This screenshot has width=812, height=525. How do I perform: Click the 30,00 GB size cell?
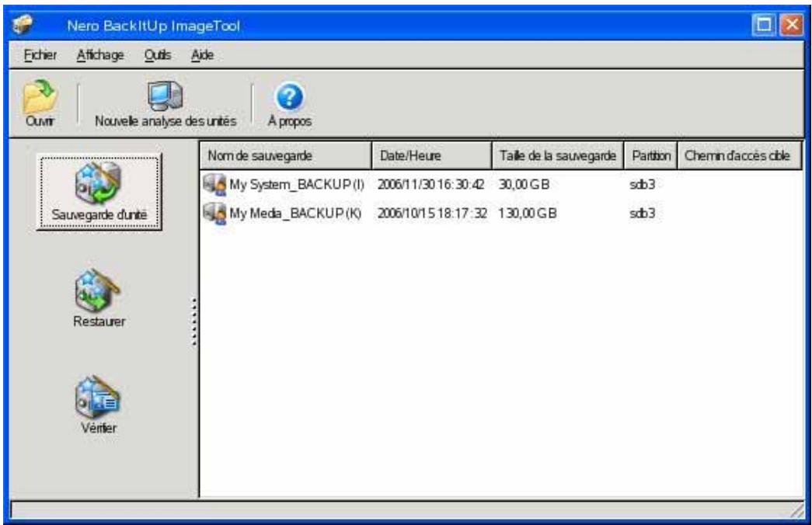point(524,185)
